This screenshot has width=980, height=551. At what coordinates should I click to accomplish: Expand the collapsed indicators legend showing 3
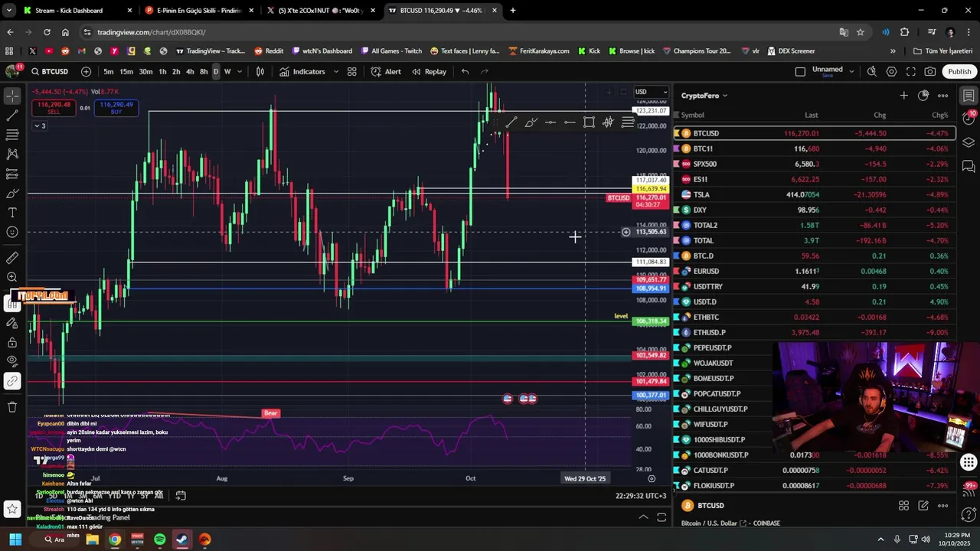click(40, 126)
